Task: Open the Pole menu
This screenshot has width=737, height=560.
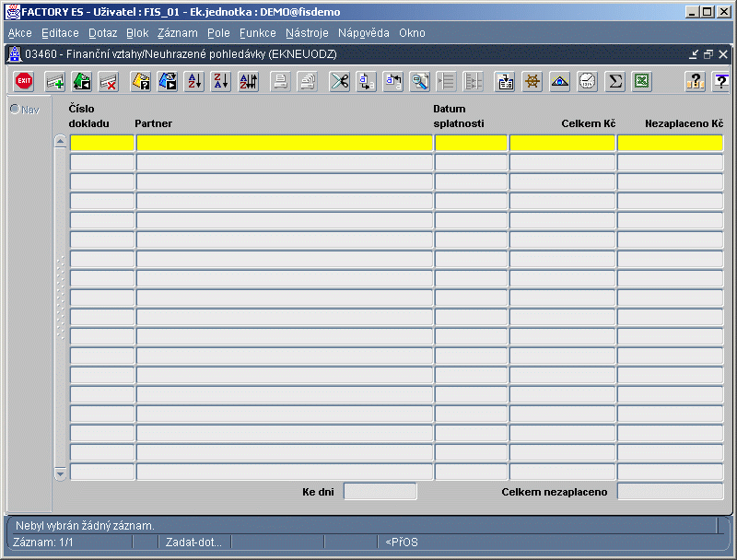Action: pyautogui.click(x=218, y=33)
